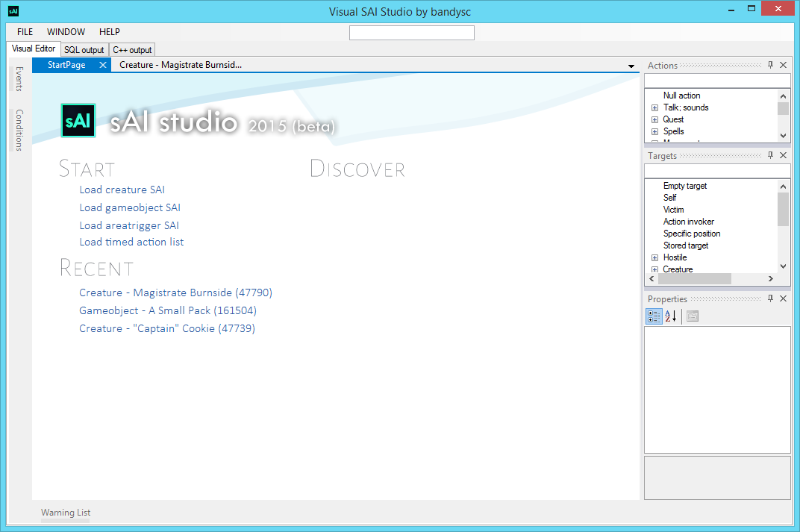Select Null action in Actions list
Screen dimensions: 800x532
[x=681, y=96]
